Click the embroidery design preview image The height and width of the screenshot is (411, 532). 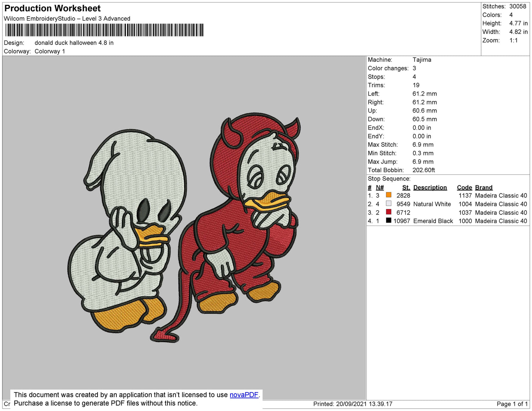click(184, 228)
